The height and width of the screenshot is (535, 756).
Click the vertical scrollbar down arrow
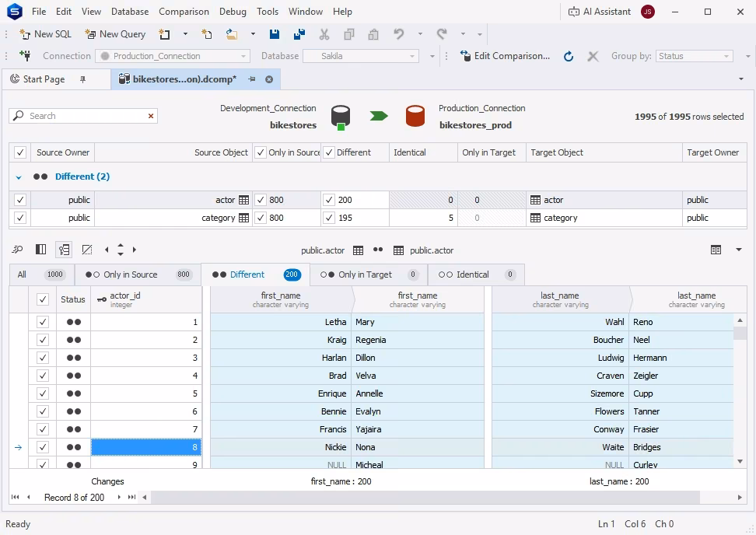coord(740,462)
